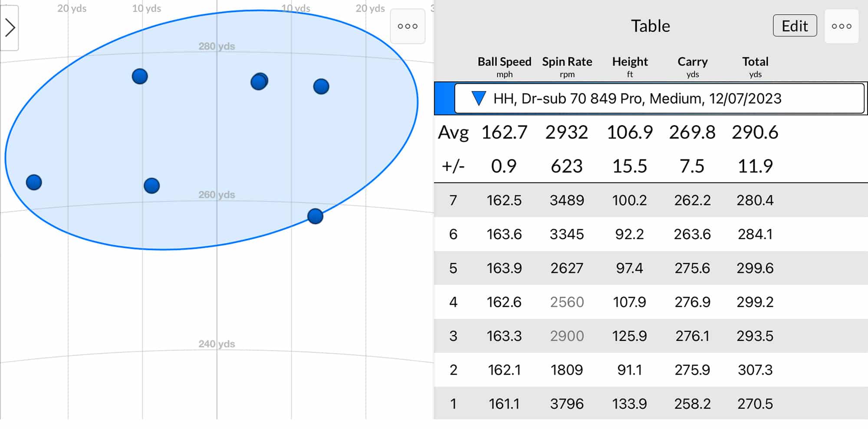This screenshot has width=868, height=429.
Task: Click the Edit button
Action: (794, 26)
